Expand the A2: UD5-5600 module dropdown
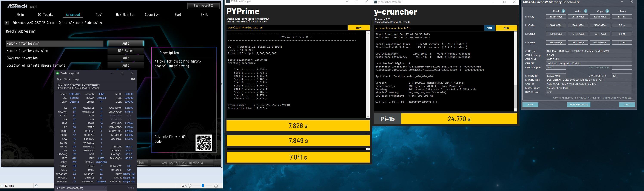Image resolution: width=644 pixels, height=191 pixels. point(81,188)
